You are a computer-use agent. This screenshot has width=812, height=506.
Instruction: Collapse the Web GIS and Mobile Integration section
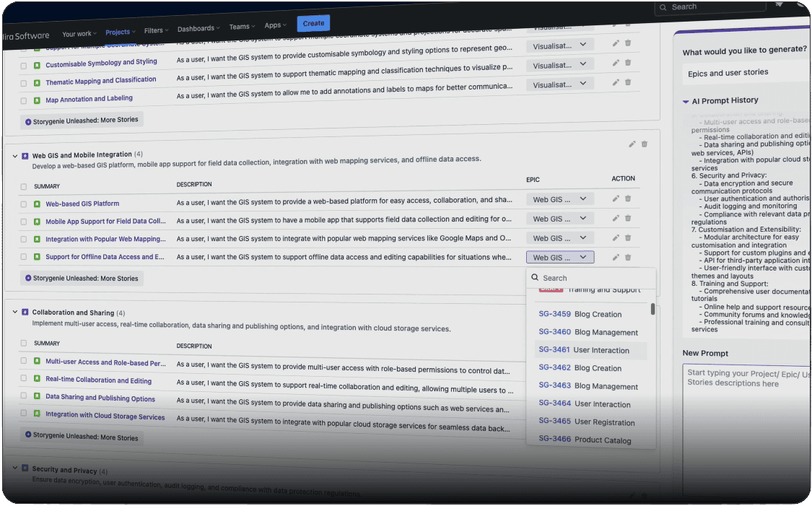14,154
